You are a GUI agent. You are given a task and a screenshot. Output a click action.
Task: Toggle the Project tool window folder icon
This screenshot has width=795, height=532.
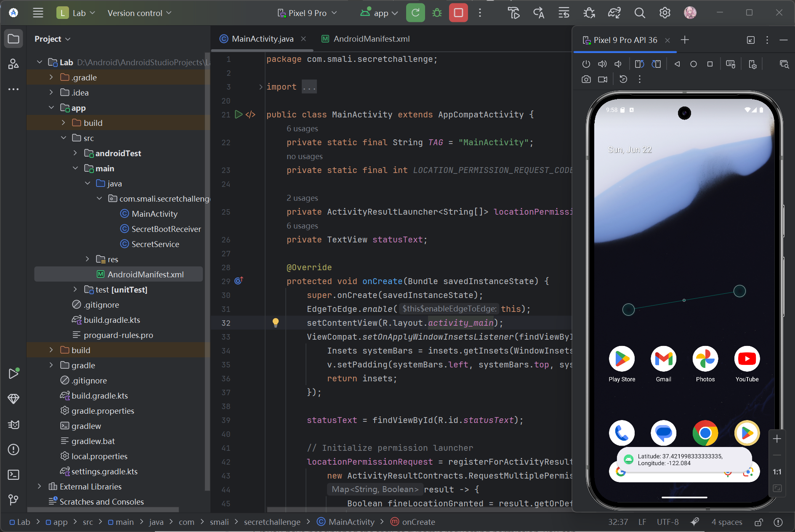[x=13, y=39]
